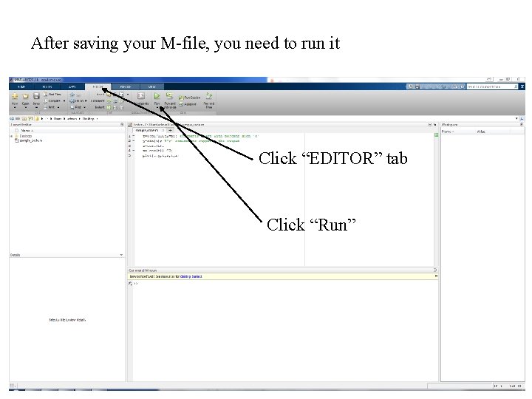This screenshot has height=399, width=532.
Task: Click the first Indent icon
Action: (109, 107)
